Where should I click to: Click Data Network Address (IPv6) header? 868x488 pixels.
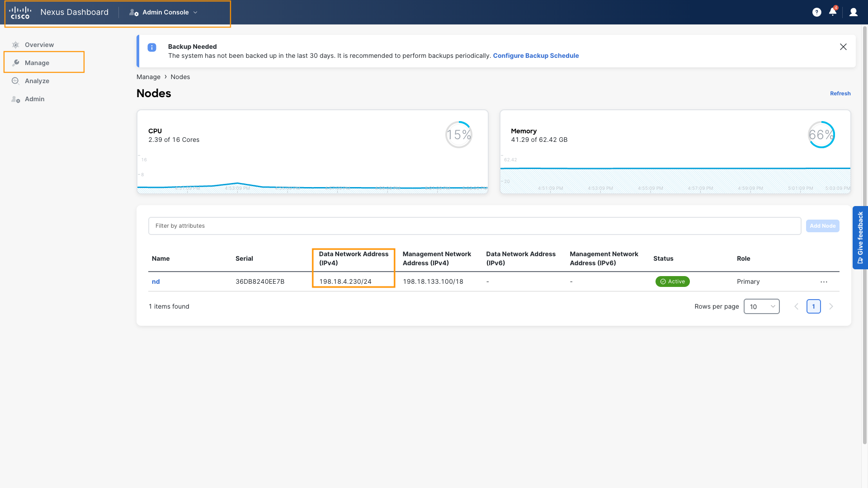(521, 258)
